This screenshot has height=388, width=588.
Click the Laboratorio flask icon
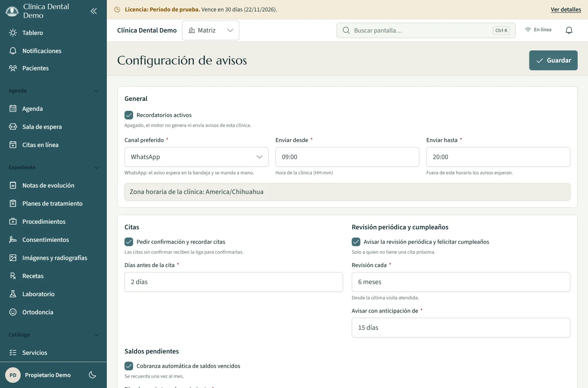click(x=13, y=294)
